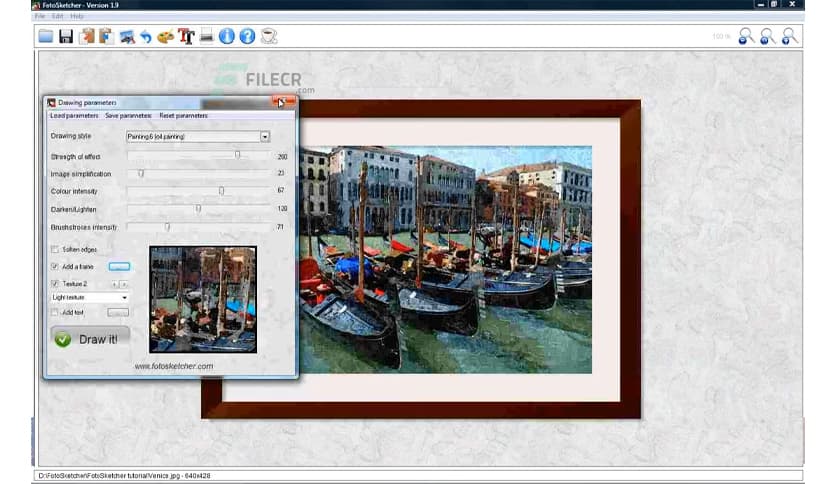This screenshot has width=836, height=484.
Task: Click the preview thumbnail in Drawing parameters
Action: pyautogui.click(x=203, y=300)
